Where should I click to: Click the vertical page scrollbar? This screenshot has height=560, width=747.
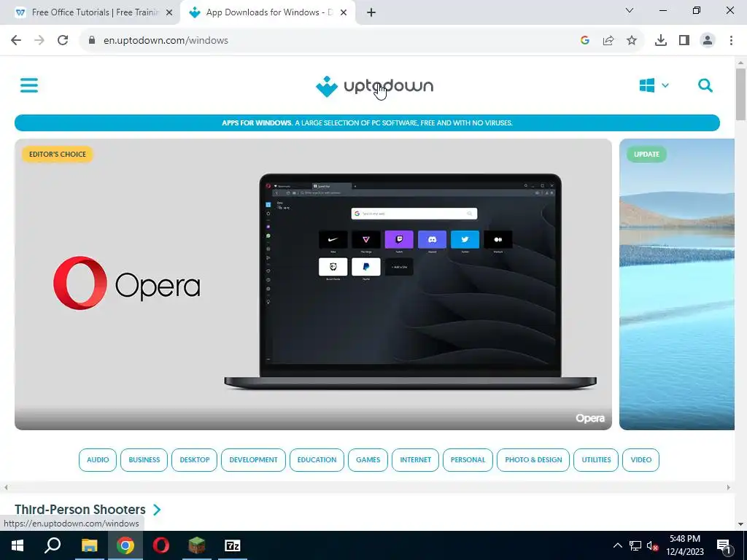pos(740,94)
